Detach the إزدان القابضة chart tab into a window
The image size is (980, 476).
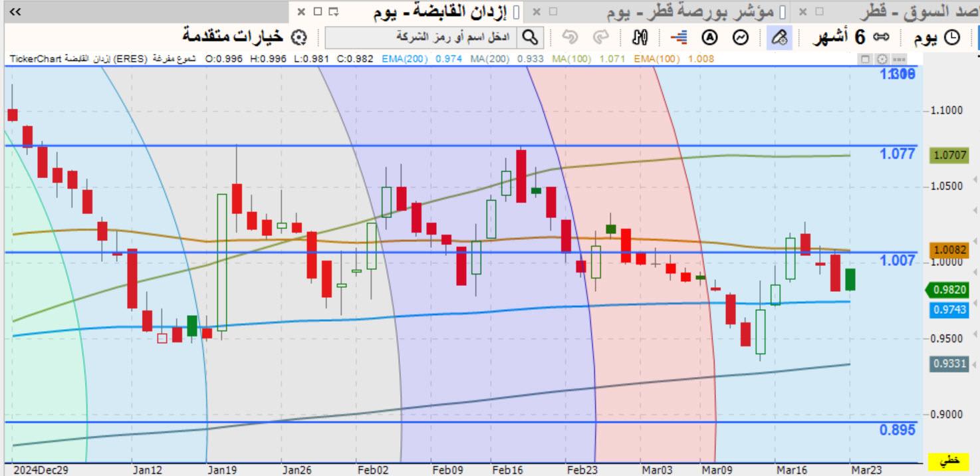pos(334,11)
